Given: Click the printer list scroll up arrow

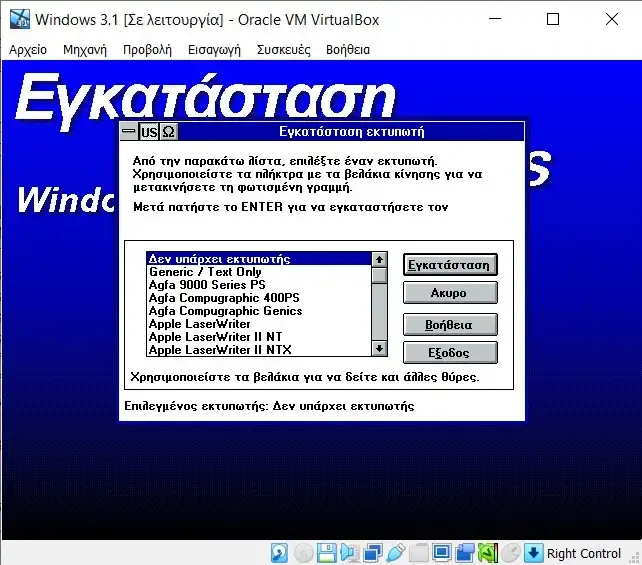Looking at the screenshot, I should pyautogui.click(x=379, y=260).
